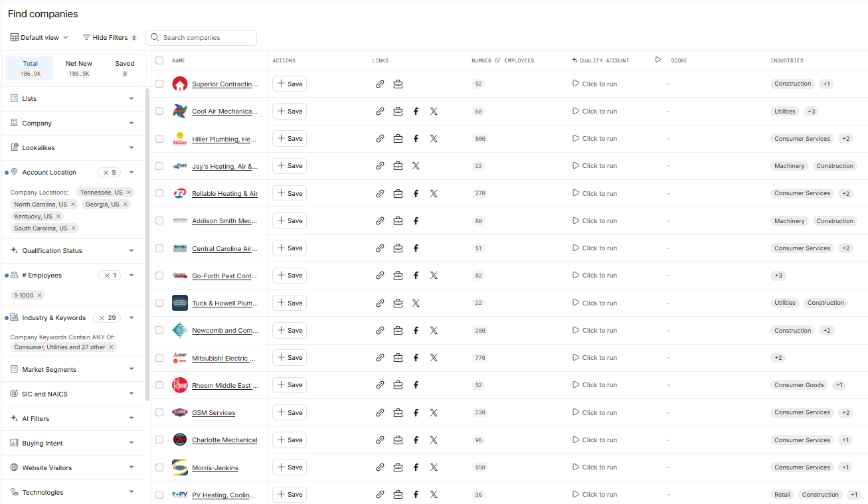Run all scores via Score column play icon
868x504 pixels.
[658, 60]
